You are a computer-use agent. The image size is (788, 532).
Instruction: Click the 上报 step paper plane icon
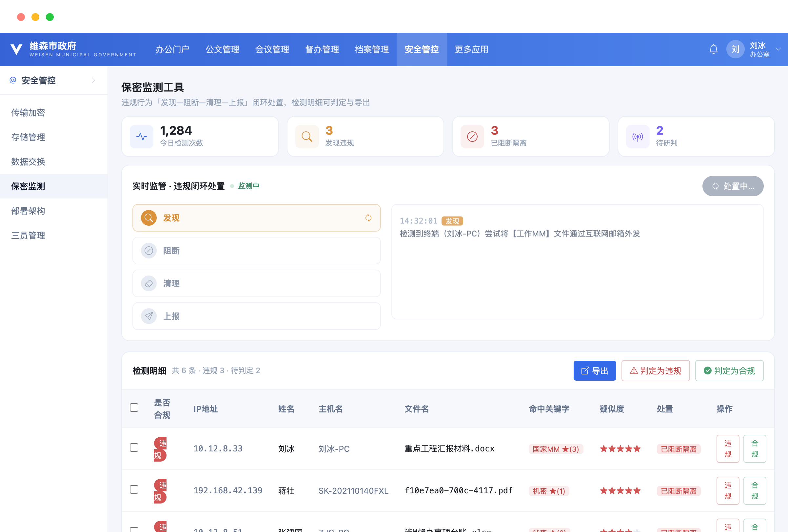tap(148, 316)
